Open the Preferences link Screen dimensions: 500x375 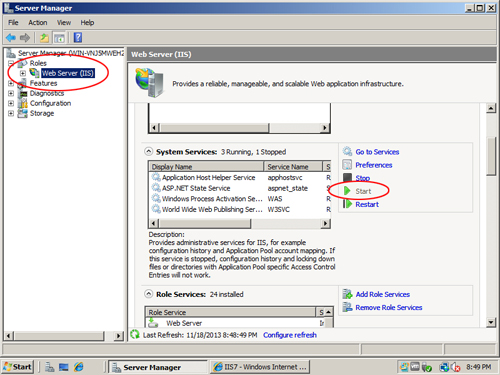[374, 165]
